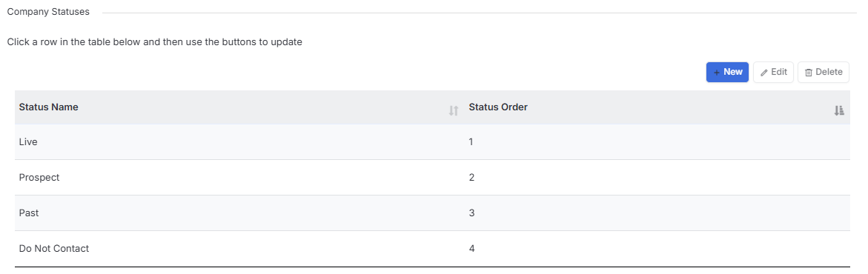
Task: Select the Live status row
Action: [x=432, y=142]
